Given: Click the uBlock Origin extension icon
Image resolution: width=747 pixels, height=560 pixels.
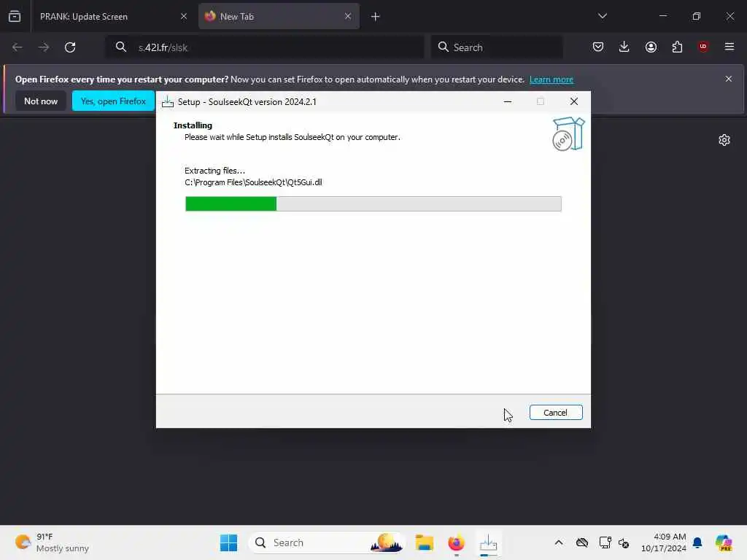Looking at the screenshot, I should click(703, 47).
